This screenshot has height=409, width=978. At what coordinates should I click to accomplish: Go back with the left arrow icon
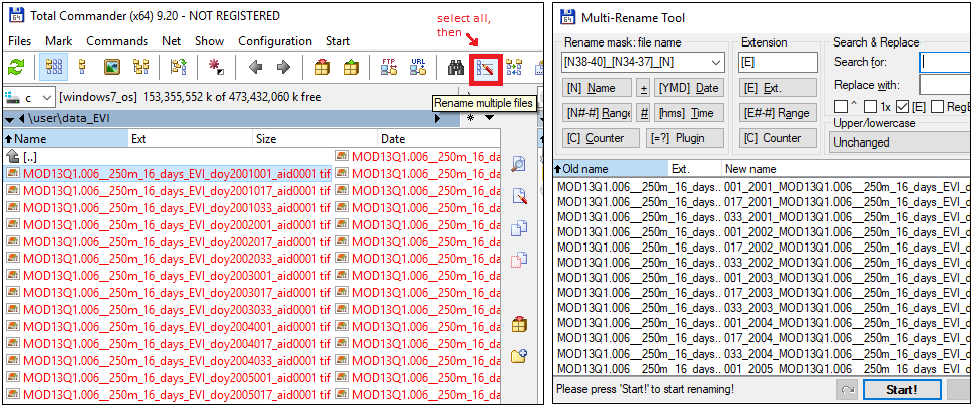coord(255,68)
